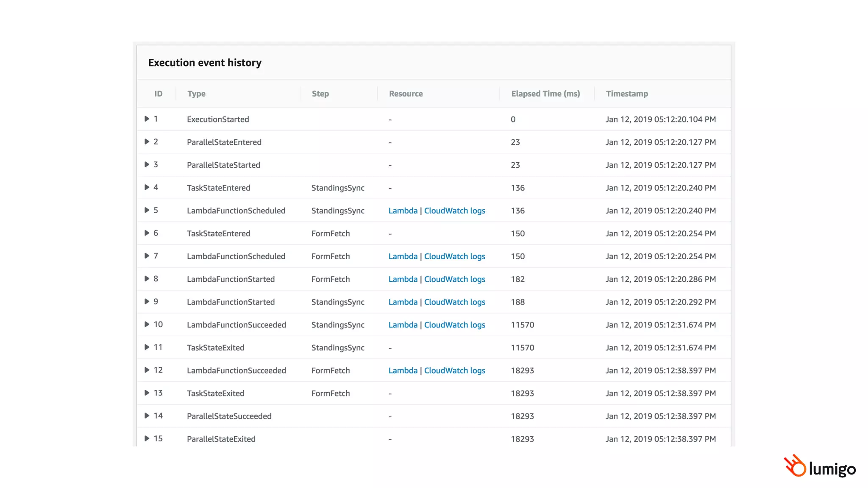Click the Timestamp column header
868x488 pixels.
coord(626,94)
